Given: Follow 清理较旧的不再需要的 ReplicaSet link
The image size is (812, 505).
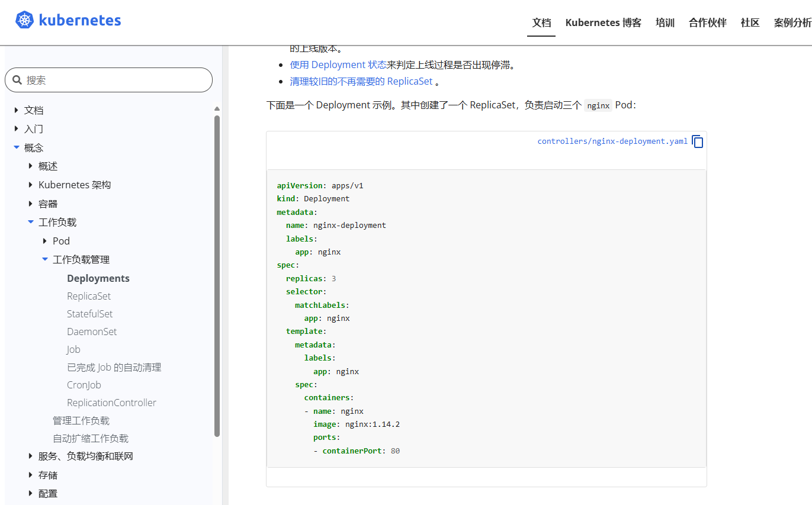Looking at the screenshot, I should click(x=361, y=81).
